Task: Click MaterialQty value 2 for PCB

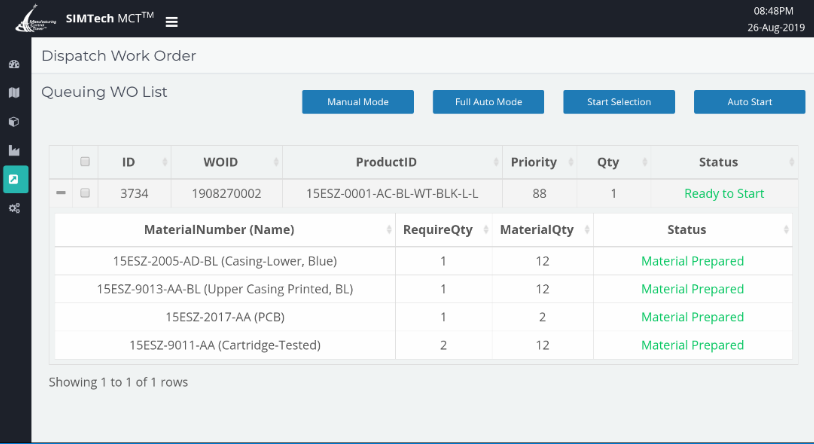Action: tap(542, 317)
